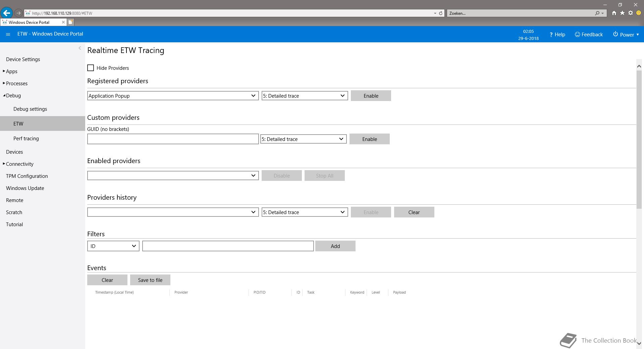Image resolution: width=644 pixels, height=349 pixels.
Task: Open Perf tracing page
Action: click(x=26, y=138)
